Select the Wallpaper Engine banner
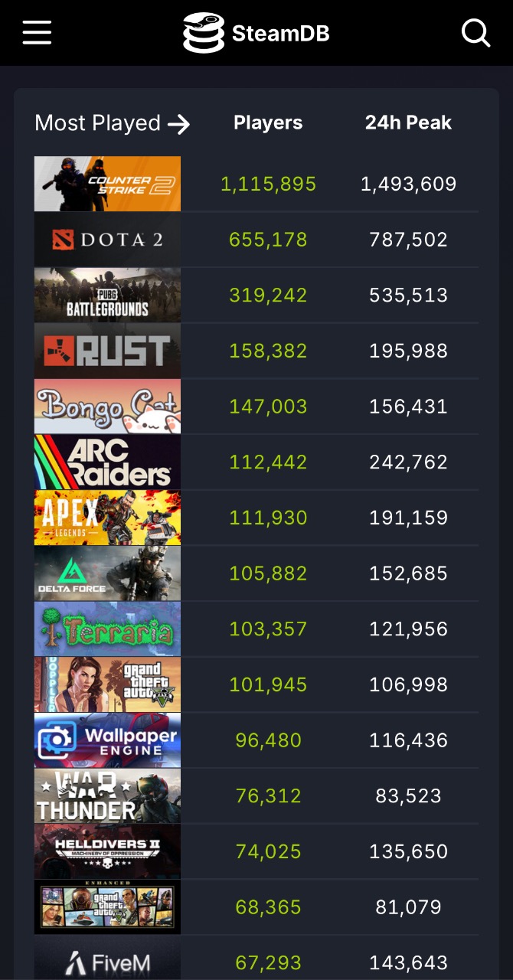 pos(107,740)
